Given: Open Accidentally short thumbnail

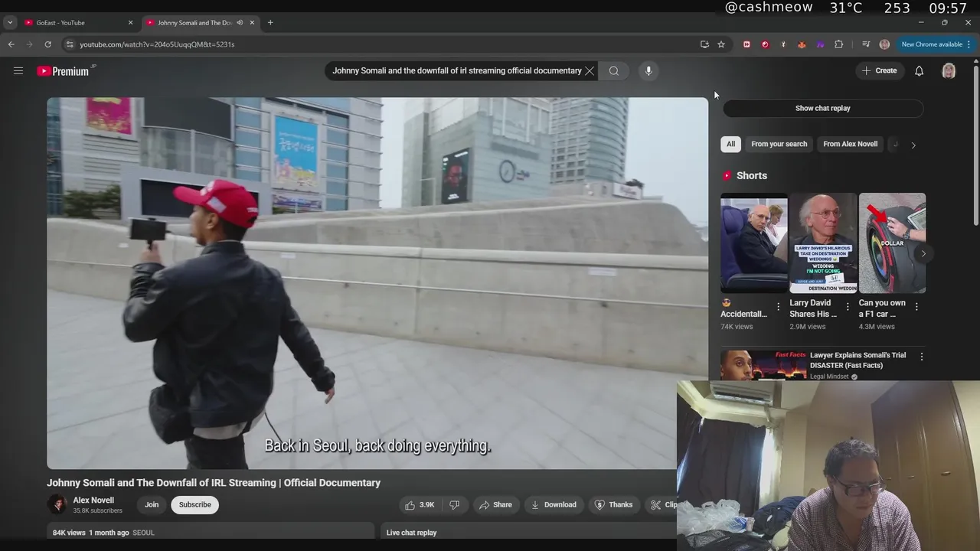Looking at the screenshot, I should click(753, 243).
